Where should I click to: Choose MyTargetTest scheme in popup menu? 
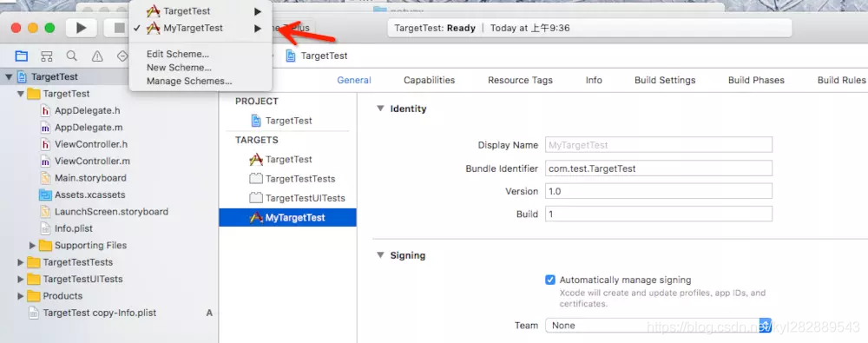194,28
